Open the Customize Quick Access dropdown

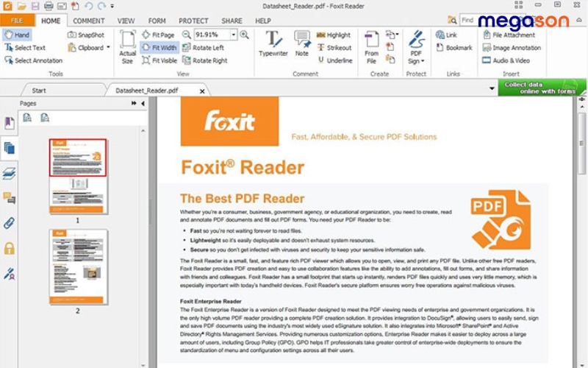[112, 6]
